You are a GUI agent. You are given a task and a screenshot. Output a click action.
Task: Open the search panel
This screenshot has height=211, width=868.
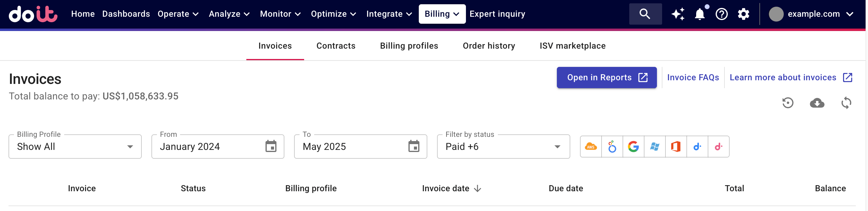(645, 14)
